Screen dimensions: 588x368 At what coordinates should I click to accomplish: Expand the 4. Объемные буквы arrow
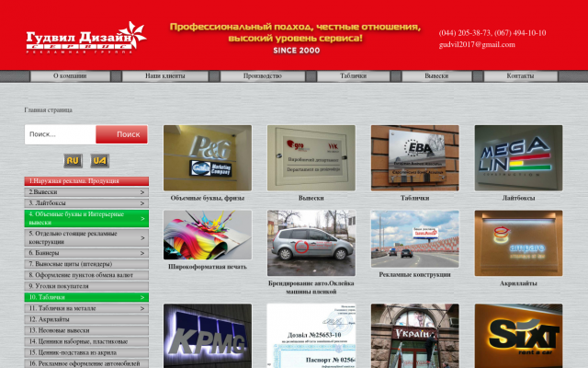(x=142, y=219)
